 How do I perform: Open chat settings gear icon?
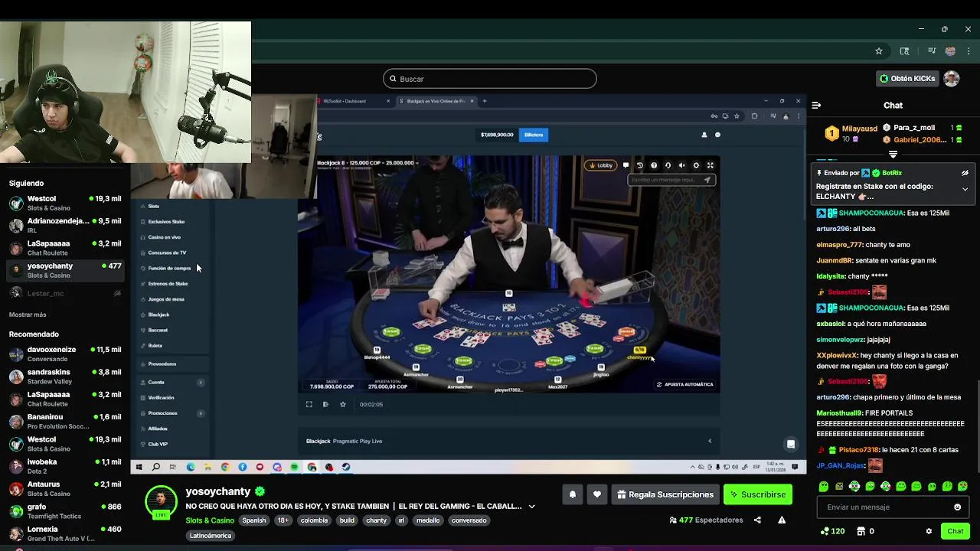click(x=929, y=531)
